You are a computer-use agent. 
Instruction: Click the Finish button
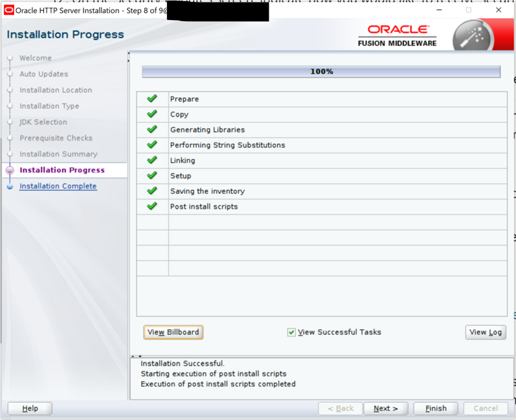[x=436, y=408]
